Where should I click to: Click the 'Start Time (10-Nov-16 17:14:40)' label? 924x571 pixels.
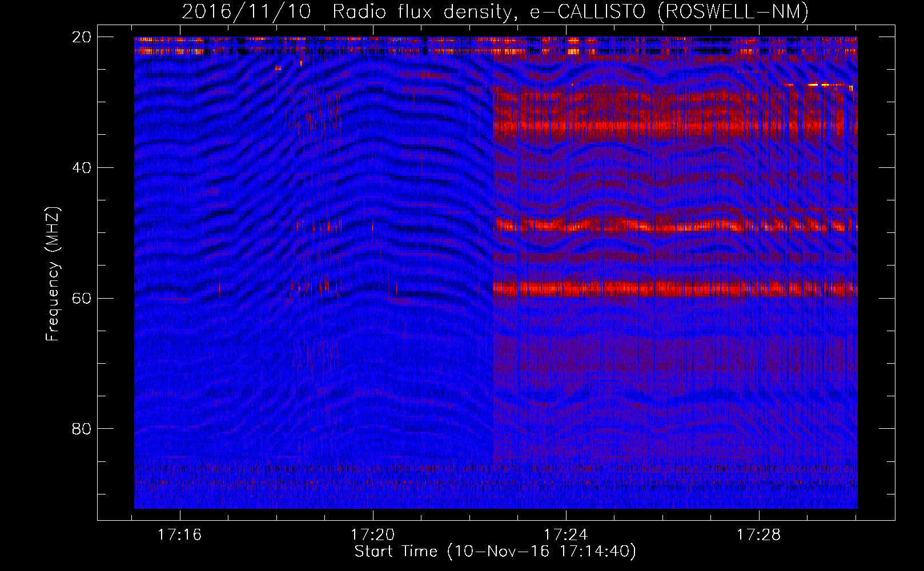(x=495, y=552)
